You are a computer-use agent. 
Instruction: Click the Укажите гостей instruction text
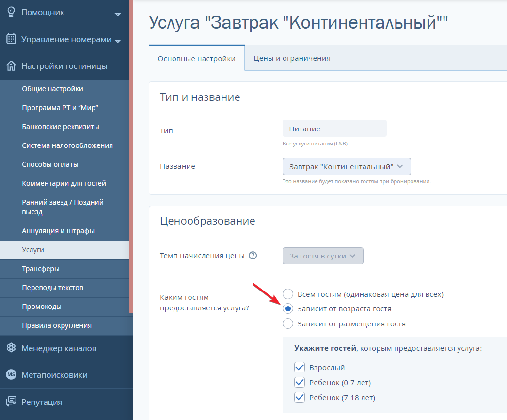388,348
